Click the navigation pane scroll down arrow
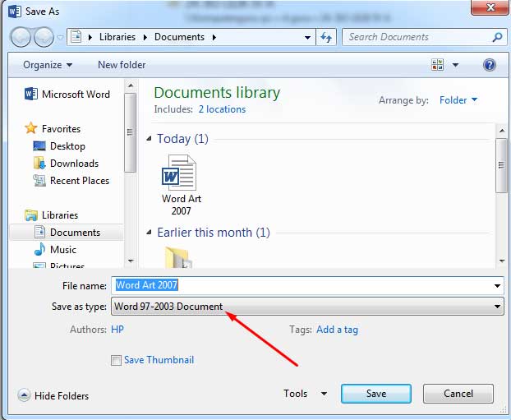511x420 pixels. coord(131,261)
